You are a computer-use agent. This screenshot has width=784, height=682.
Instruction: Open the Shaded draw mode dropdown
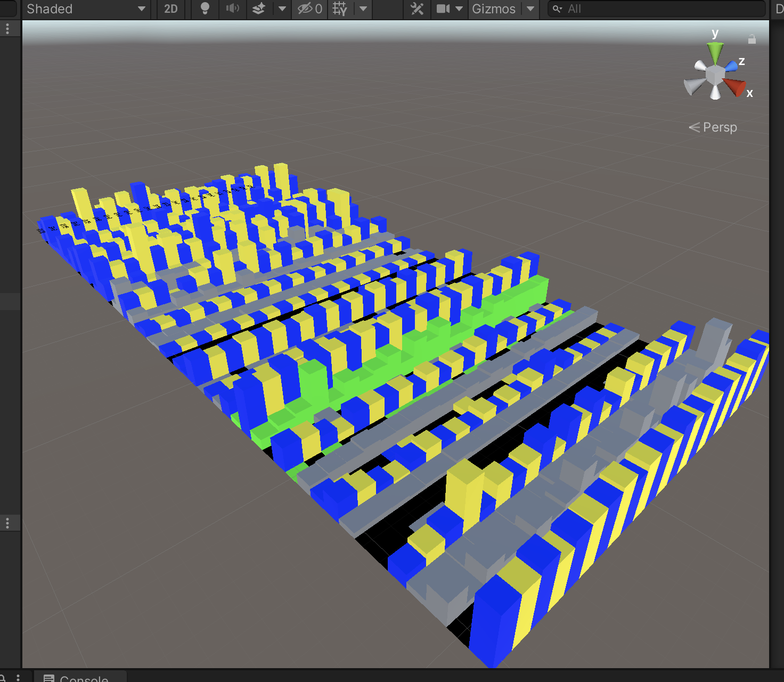(85, 9)
